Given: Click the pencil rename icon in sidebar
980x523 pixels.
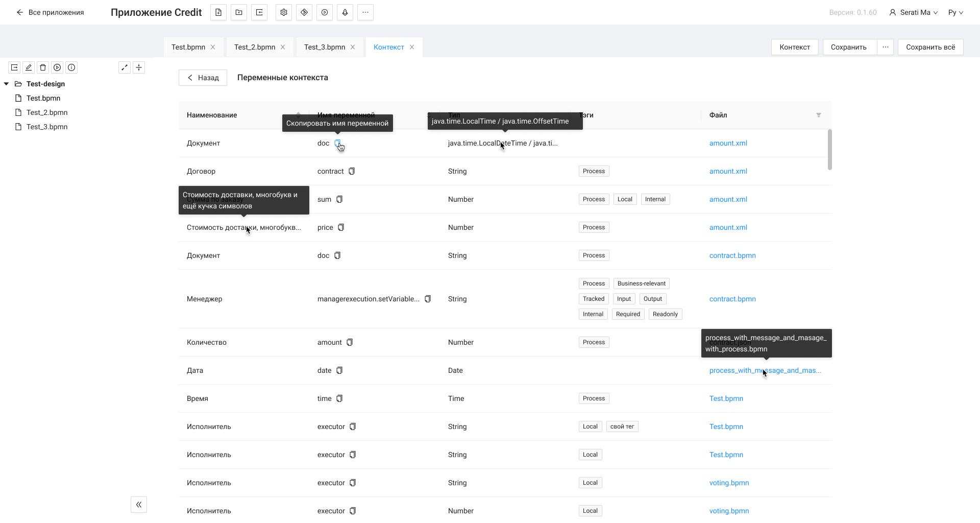Looking at the screenshot, I should point(29,67).
